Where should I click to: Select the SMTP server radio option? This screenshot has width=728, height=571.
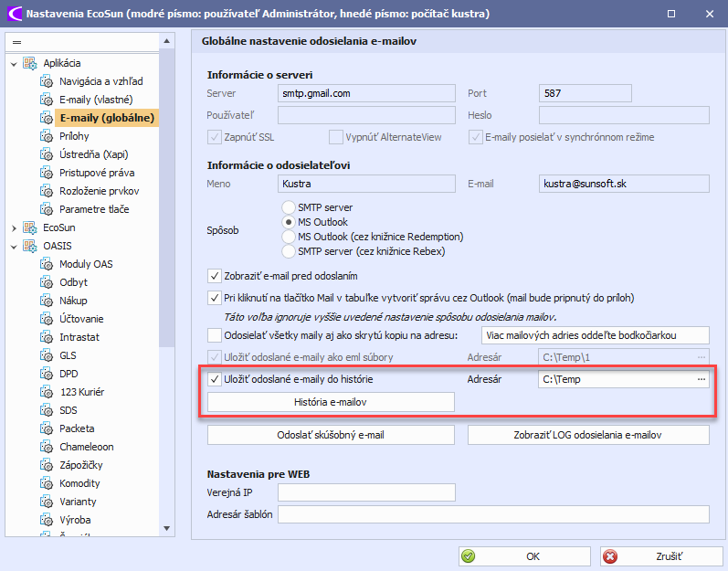click(289, 207)
